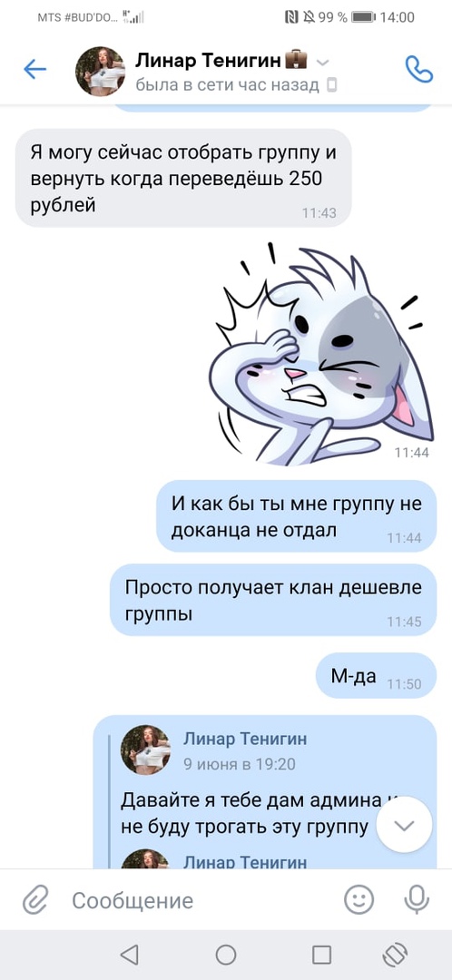Viewport: 452px width, 980px height.
Task: Tap the angry rabbit sticker
Action: (320, 355)
